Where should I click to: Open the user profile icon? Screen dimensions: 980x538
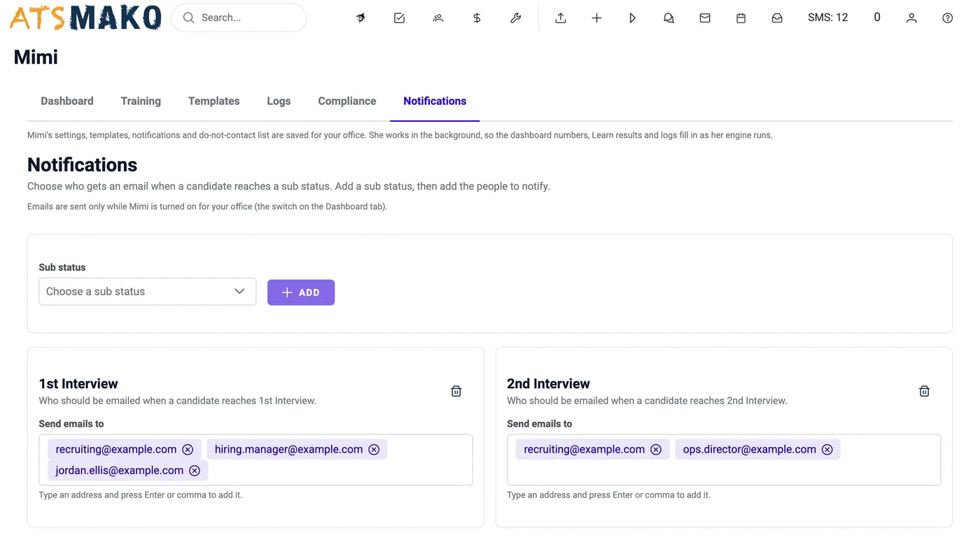pyautogui.click(x=911, y=18)
